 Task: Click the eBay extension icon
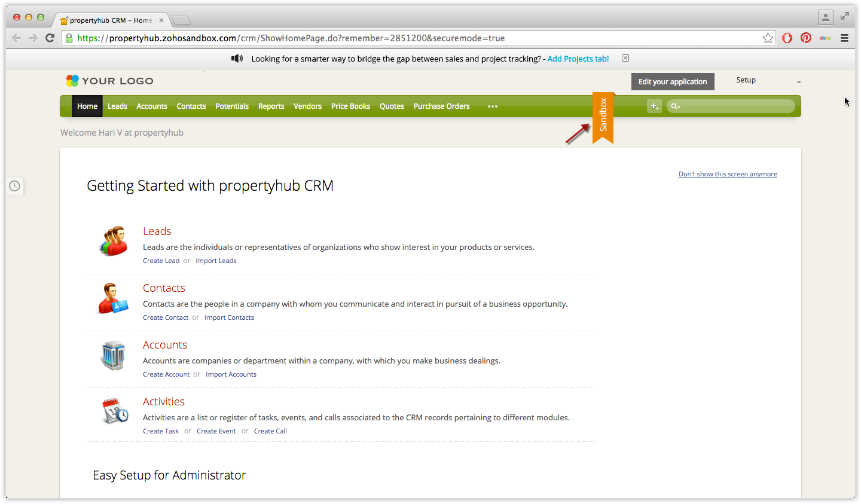click(x=825, y=38)
